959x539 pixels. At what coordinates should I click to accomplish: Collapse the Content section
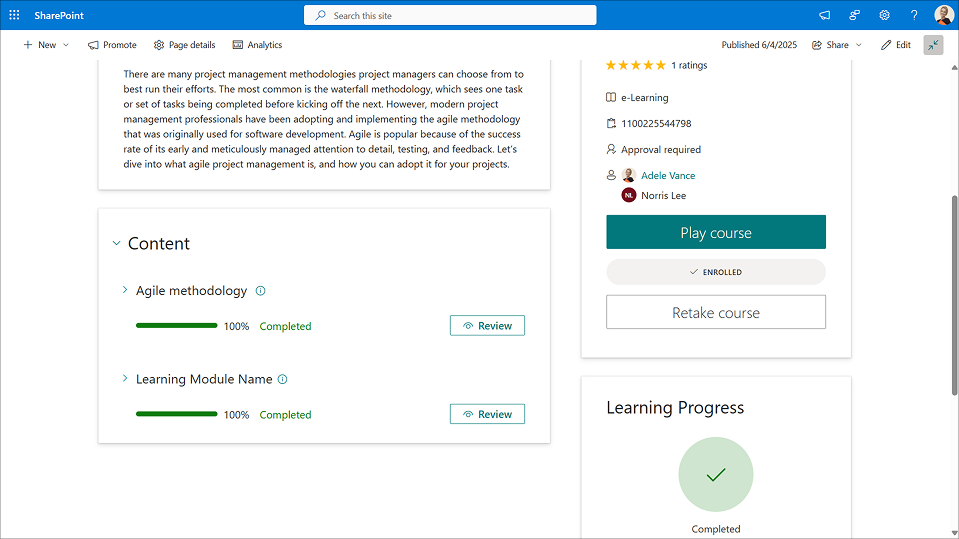(x=117, y=244)
